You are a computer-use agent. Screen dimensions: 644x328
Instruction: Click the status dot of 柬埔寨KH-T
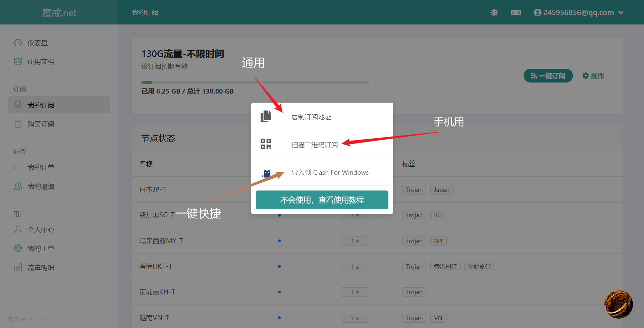click(279, 292)
